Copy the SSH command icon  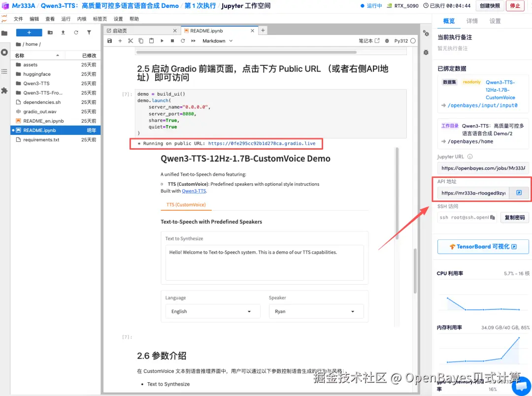[x=492, y=218]
